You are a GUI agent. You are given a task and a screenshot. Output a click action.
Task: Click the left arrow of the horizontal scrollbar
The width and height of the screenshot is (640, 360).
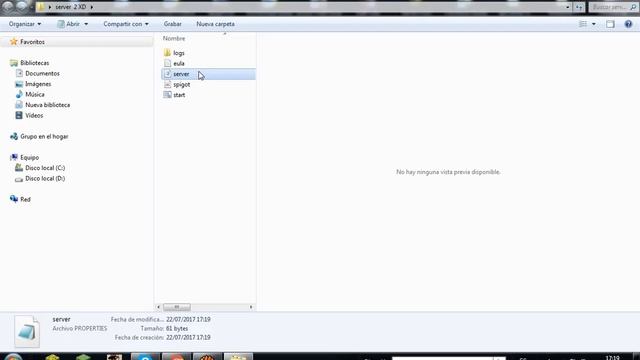point(158,307)
